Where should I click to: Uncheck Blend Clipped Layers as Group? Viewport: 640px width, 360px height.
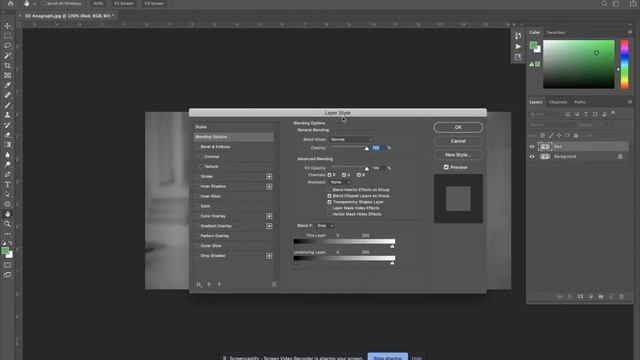[x=329, y=196]
